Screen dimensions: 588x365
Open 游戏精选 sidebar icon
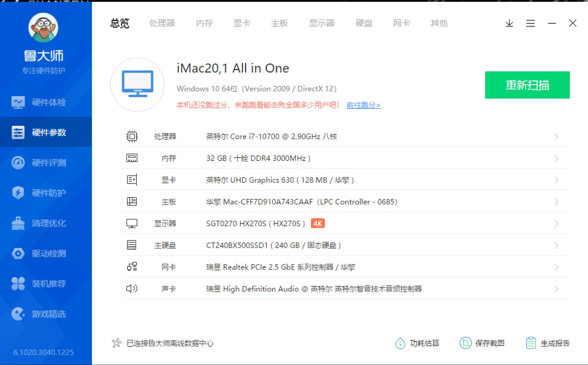[x=18, y=314]
